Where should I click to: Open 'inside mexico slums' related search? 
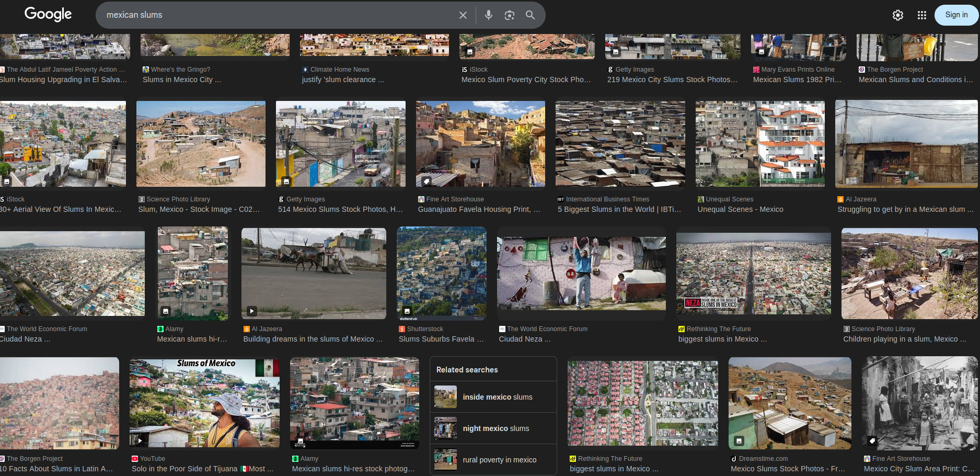493,397
